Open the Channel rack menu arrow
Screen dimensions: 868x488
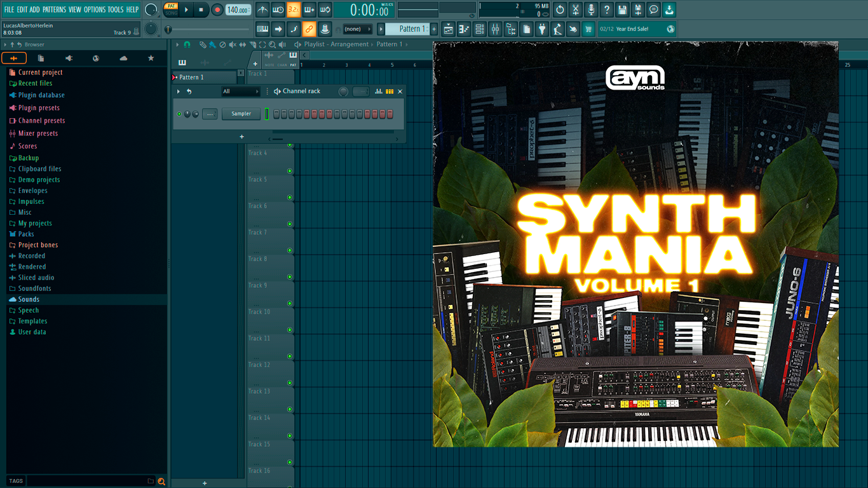179,91
